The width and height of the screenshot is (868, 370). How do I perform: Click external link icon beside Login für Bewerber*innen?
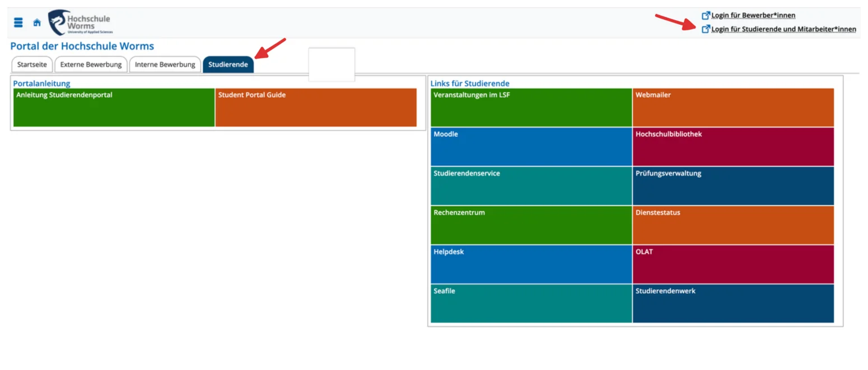click(x=706, y=15)
